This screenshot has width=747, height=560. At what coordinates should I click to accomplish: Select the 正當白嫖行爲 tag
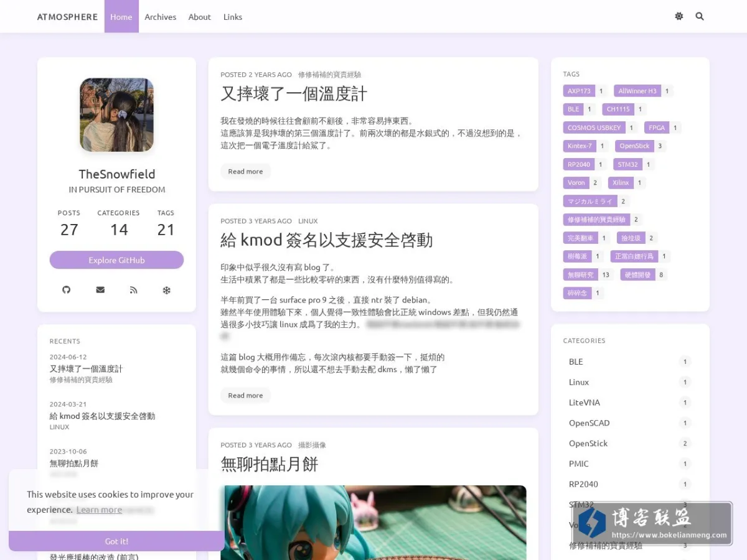tap(634, 256)
